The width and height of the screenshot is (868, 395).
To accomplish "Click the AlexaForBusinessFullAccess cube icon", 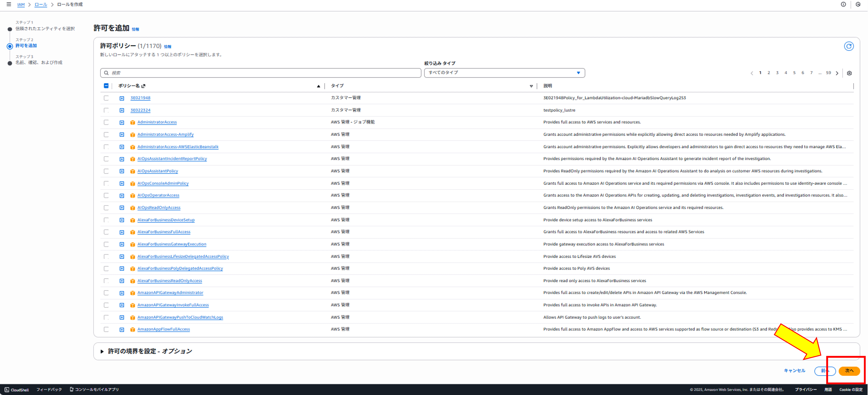I will 133,232.
